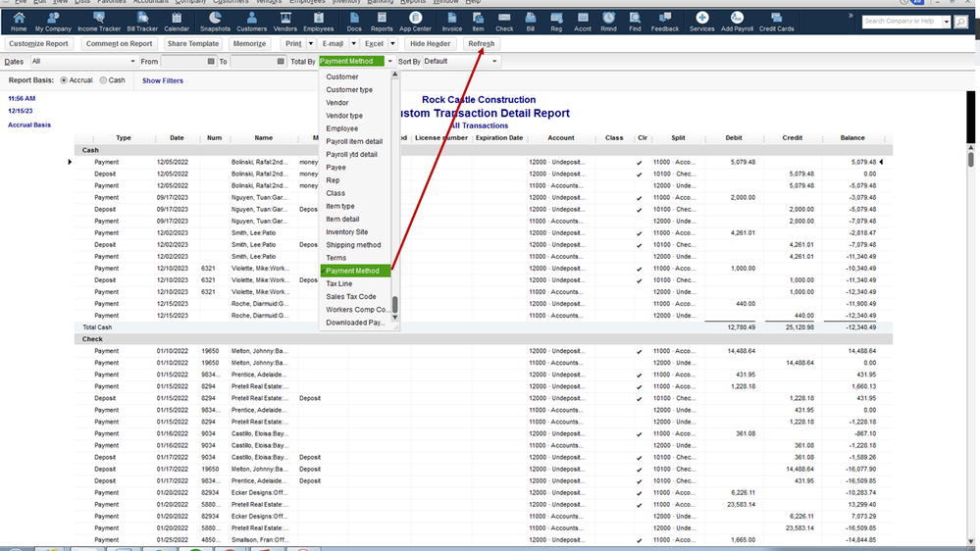Choose Terms in Total By list
980x551 pixels.
335,258
